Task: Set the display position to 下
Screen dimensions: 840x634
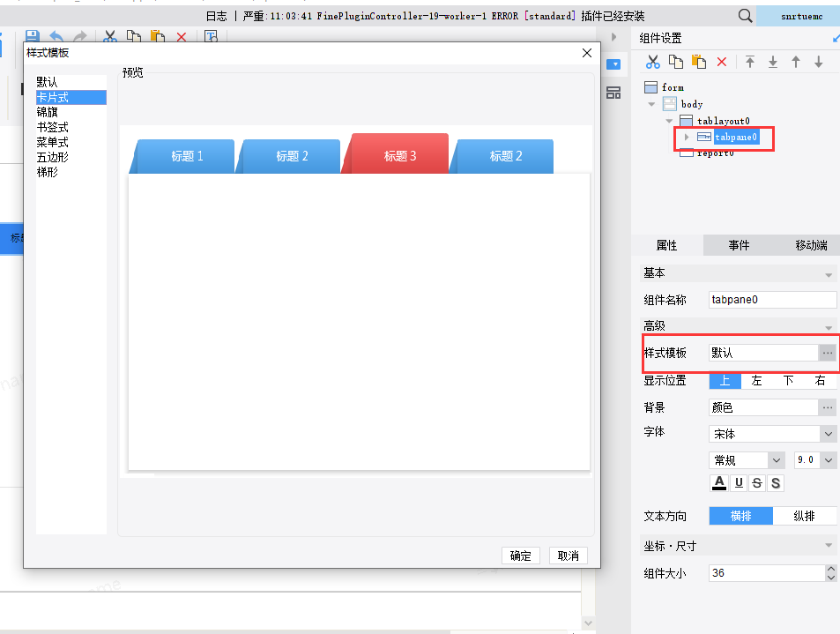Action: coord(788,381)
